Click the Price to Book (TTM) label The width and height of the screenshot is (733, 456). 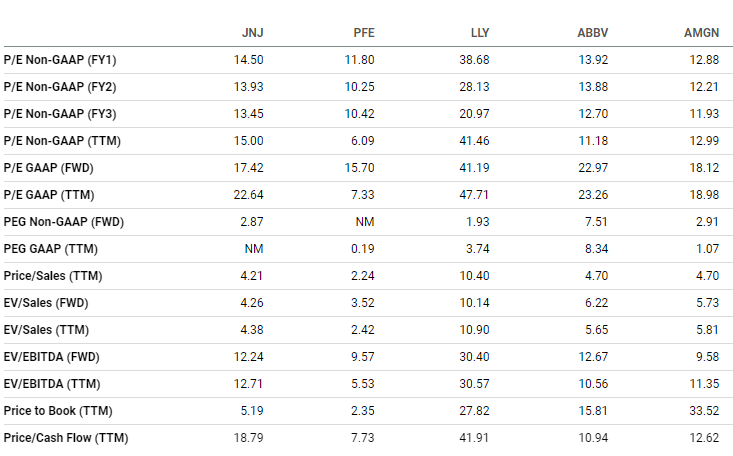tap(58, 411)
